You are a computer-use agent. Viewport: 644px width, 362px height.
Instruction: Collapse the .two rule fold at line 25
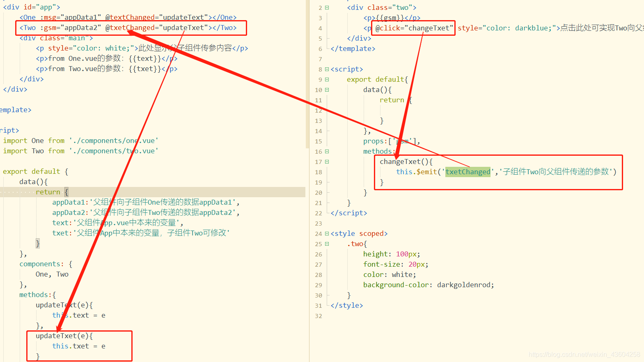point(327,244)
